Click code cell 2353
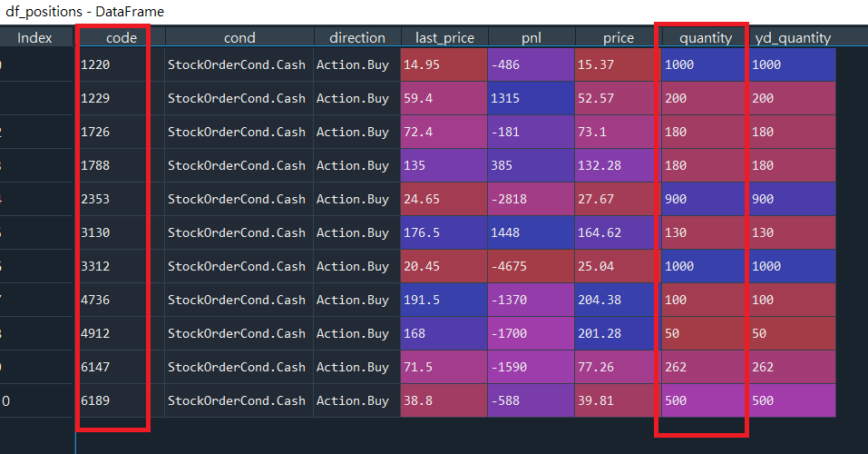Image resolution: width=868 pixels, height=454 pixels. click(121, 199)
